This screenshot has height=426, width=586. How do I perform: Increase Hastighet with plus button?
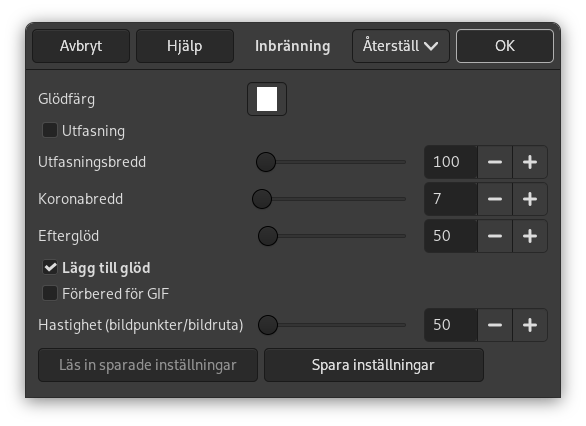point(530,325)
